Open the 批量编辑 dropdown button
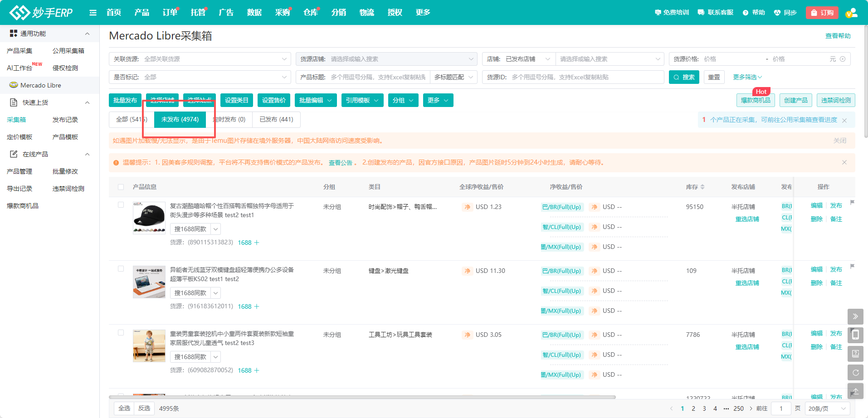Viewport: 868px width, 418px height. 316,100
